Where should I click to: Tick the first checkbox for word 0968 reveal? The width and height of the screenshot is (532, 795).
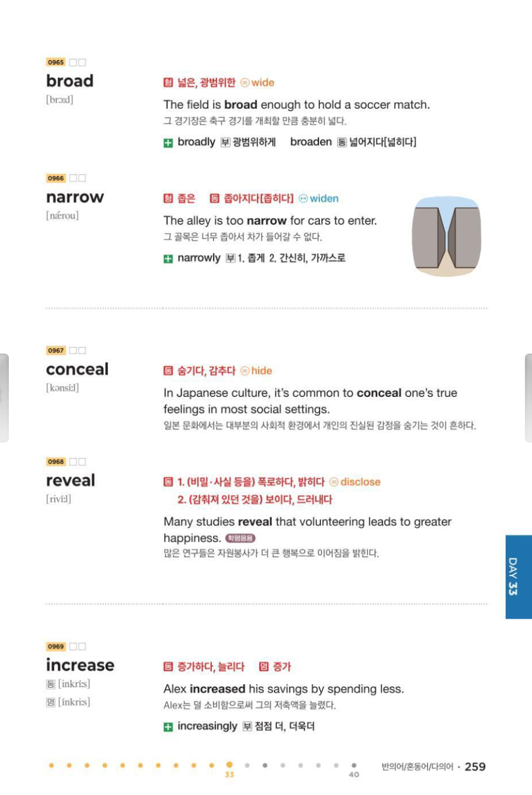coord(73,462)
